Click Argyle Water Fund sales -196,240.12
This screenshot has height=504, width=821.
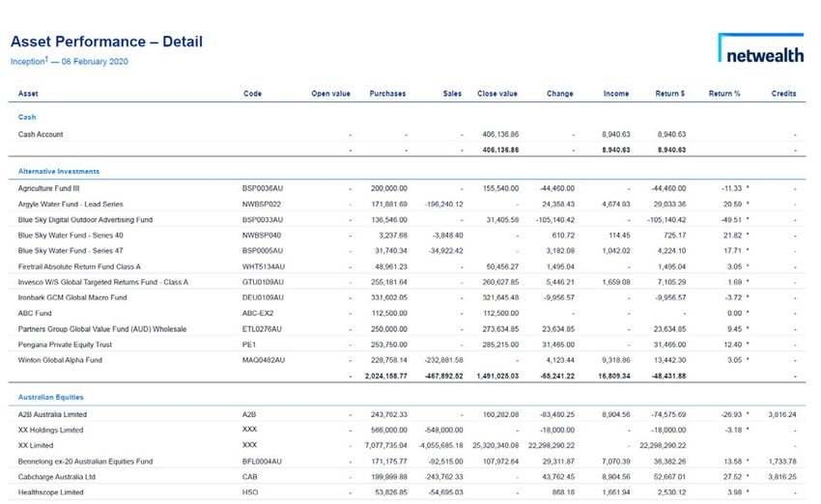click(444, 204)
